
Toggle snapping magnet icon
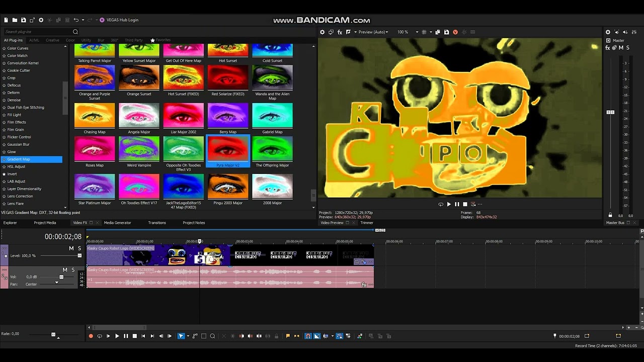coord(308,336)
